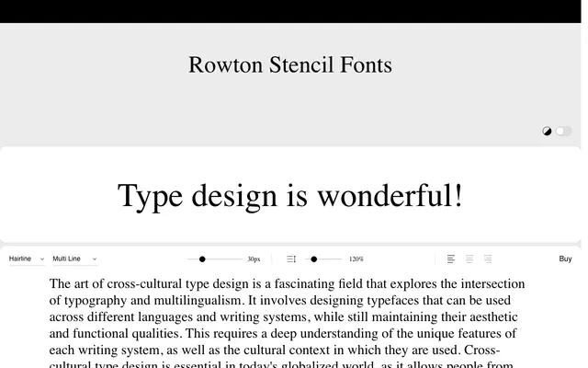Click the line height icon
The width and height of the screenshot is (588, 368).
(x=291, y=259)
